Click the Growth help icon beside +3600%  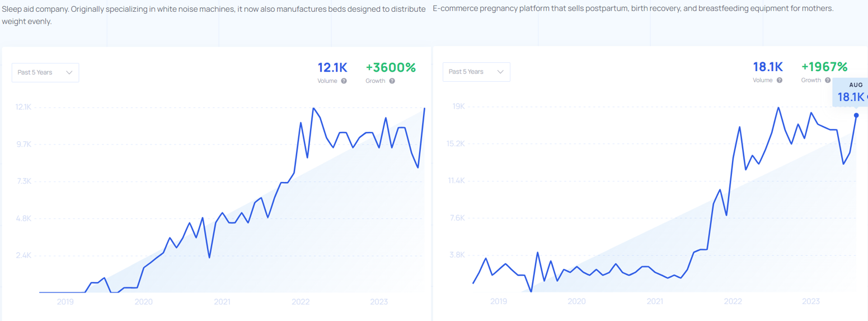(392, 81)
